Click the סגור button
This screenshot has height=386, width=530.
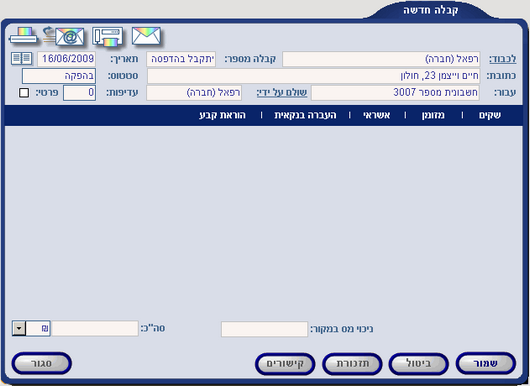(x=42, y=364)
